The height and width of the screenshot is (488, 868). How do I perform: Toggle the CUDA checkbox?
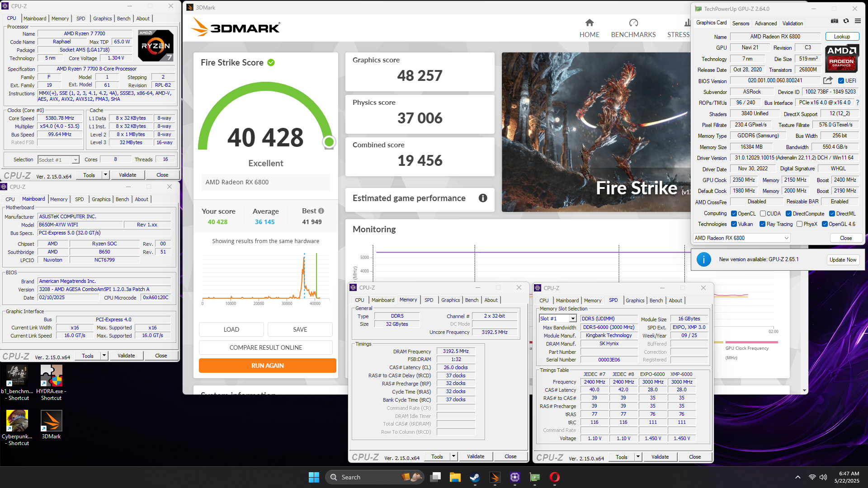click(763, 214)
